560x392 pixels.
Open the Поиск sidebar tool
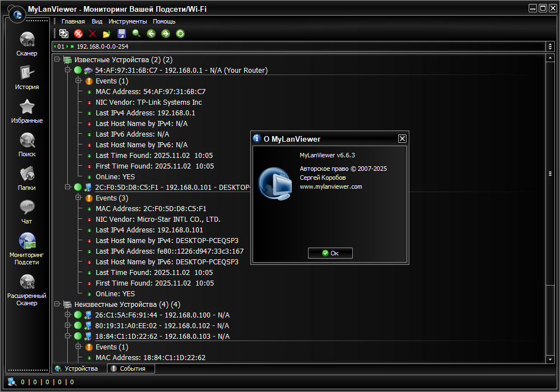(x=27, y=144)
